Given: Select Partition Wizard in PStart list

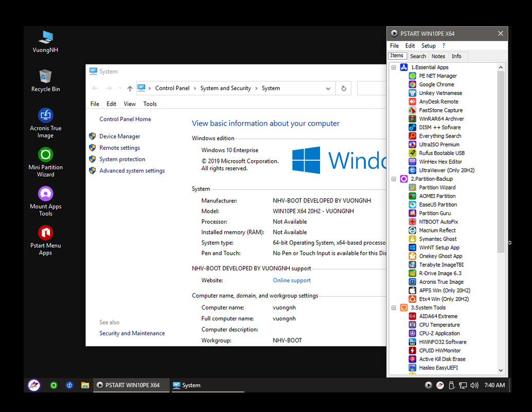Looking at the screenshot, I should pos(437,187).
